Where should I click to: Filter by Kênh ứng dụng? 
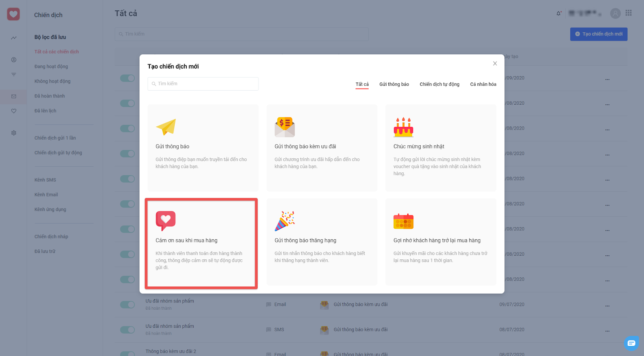click(x=50, y=209)
